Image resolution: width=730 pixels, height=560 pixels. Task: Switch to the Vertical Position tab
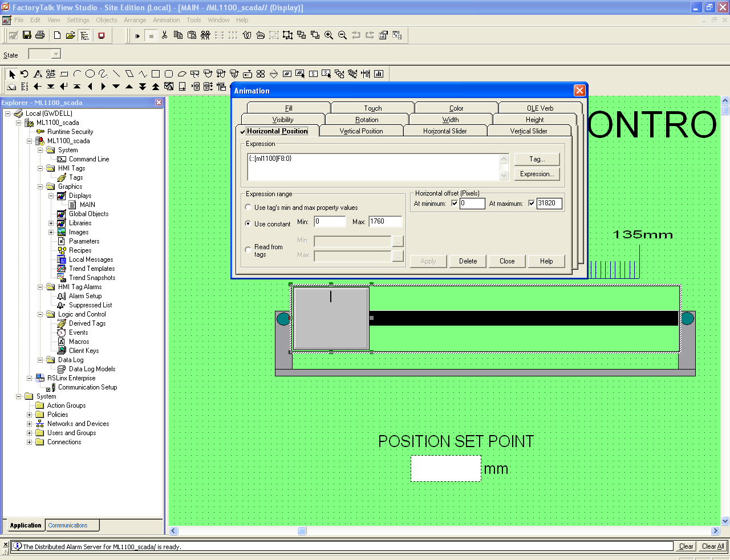click(361, 131)
